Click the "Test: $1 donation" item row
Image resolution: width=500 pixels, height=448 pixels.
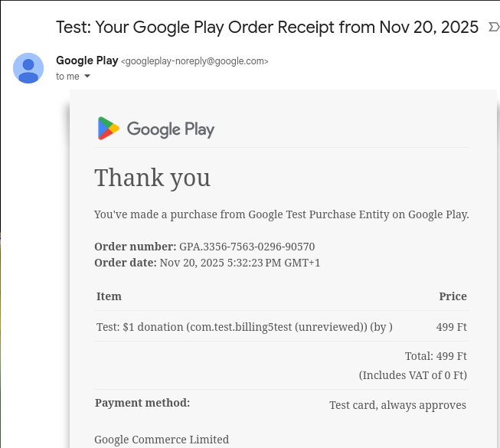click(x=244, y=327)
